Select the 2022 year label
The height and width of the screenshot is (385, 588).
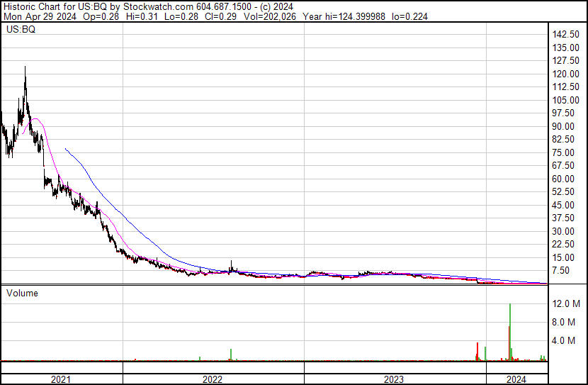pos(213,379)
